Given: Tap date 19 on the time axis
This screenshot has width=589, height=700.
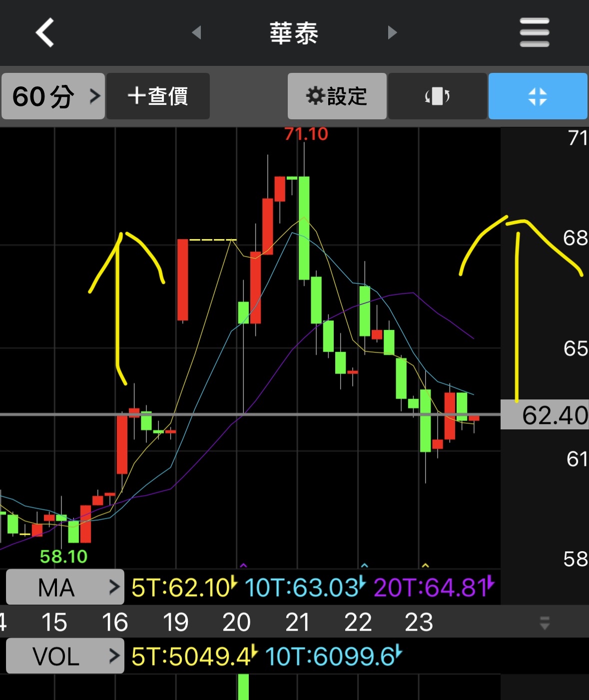Looking at the screenshot, I should (175, 622).
